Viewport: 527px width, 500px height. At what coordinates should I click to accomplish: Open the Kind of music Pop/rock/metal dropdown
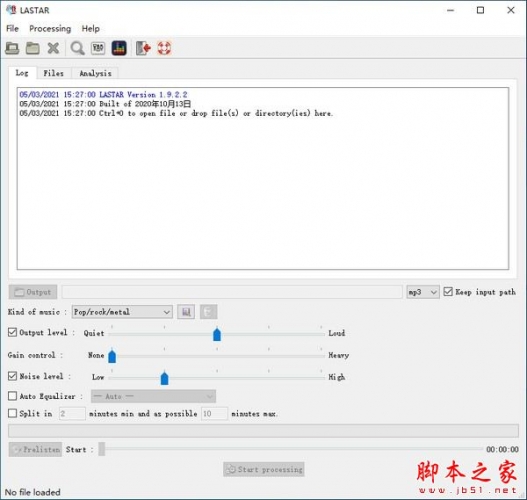pyautogui.click(x=122, y=312)
